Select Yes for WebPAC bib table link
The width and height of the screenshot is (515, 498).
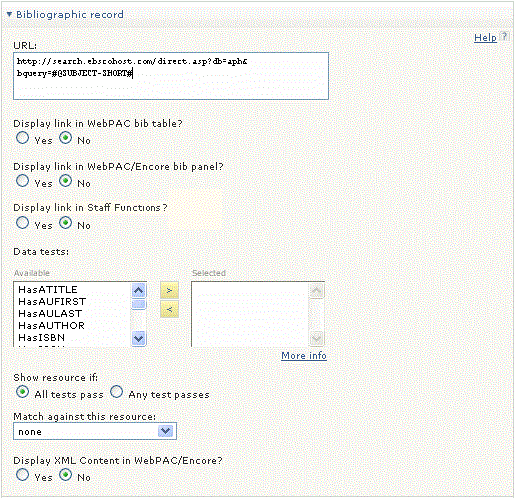pos(22,138)
